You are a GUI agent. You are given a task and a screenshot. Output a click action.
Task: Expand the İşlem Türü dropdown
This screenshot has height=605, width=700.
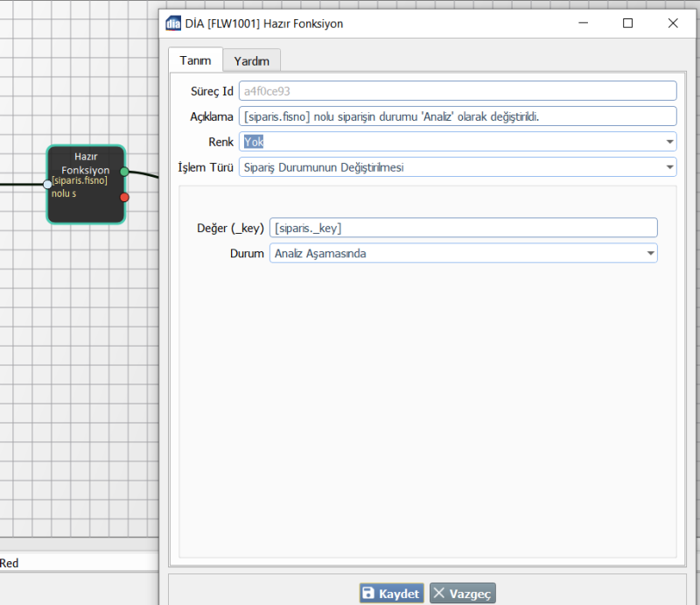coord(669,167)
